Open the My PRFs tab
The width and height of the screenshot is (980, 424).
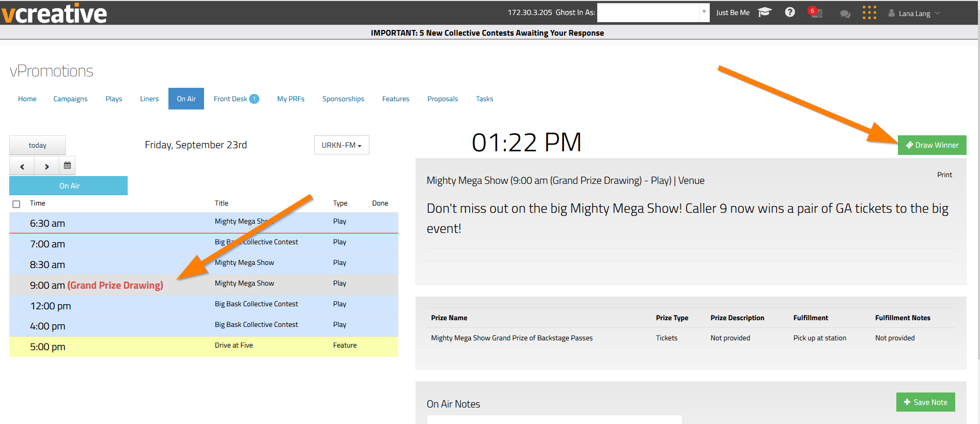point(291,99)
